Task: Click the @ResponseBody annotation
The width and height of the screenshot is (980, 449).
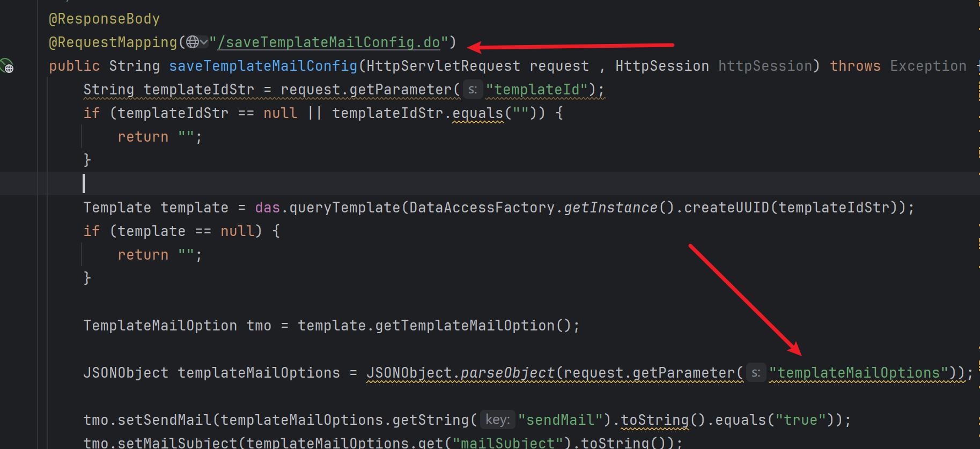Action: (105, 19)
